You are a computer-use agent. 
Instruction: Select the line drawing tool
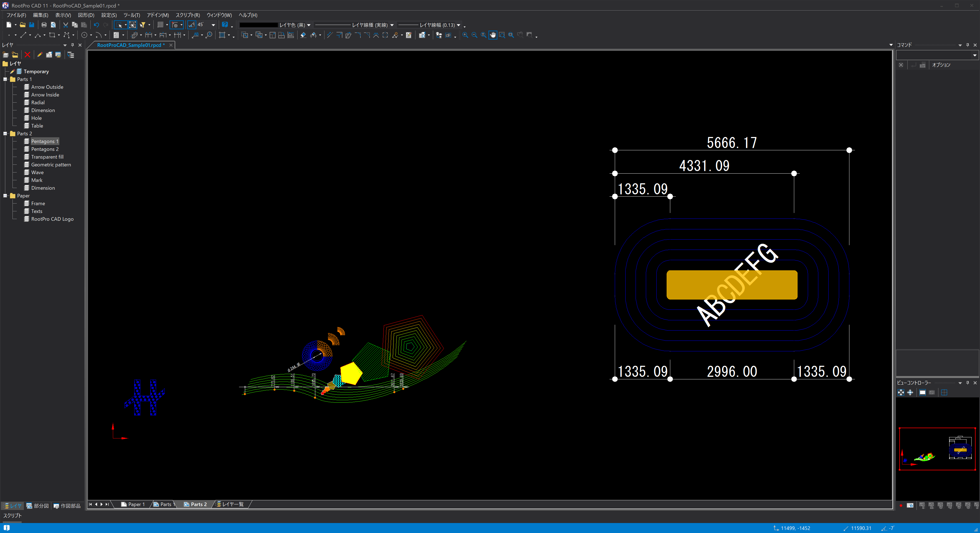point(24,35)
